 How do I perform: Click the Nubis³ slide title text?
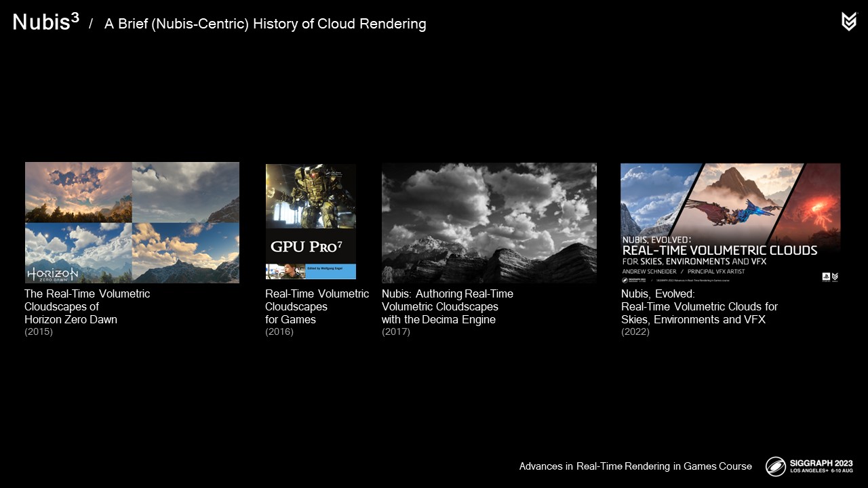click(x=46, y=22)
